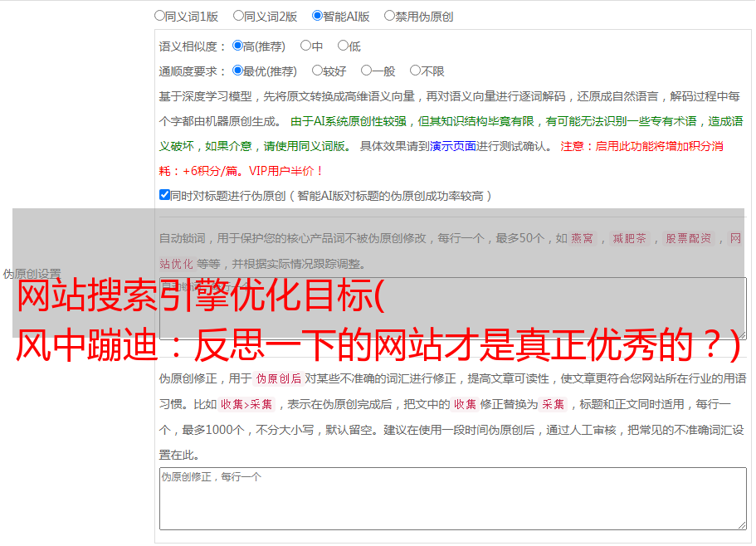Choose the 智能AI版 radio option
Image resolution: width=756 pixels, height=546 pixels.
(317, 16)
